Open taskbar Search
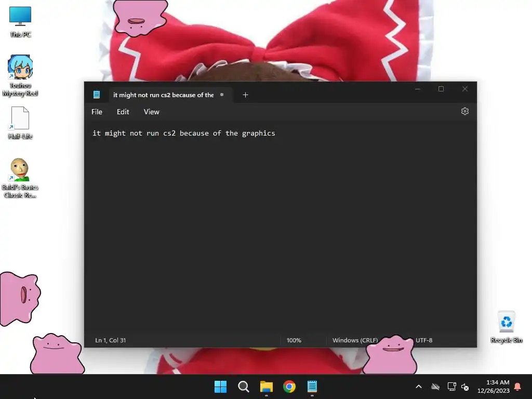The width and height of the screenshot is (532, 399). (243, 387)
